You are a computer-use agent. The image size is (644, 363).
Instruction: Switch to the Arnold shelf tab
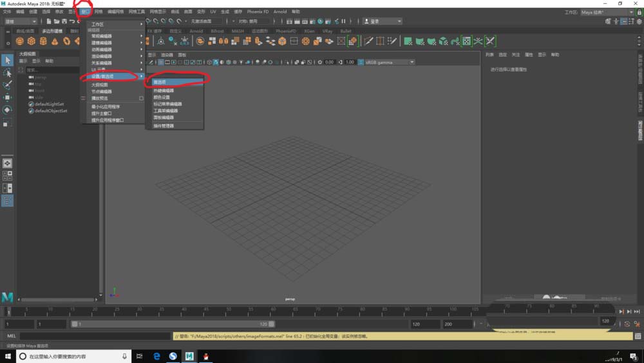click(196, 31)
